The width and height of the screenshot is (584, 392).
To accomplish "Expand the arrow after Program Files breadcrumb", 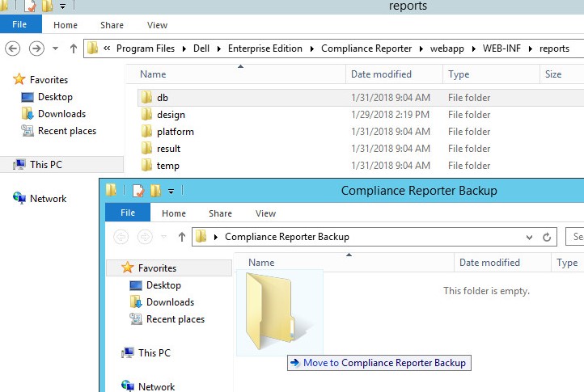I will coord(184,48).
